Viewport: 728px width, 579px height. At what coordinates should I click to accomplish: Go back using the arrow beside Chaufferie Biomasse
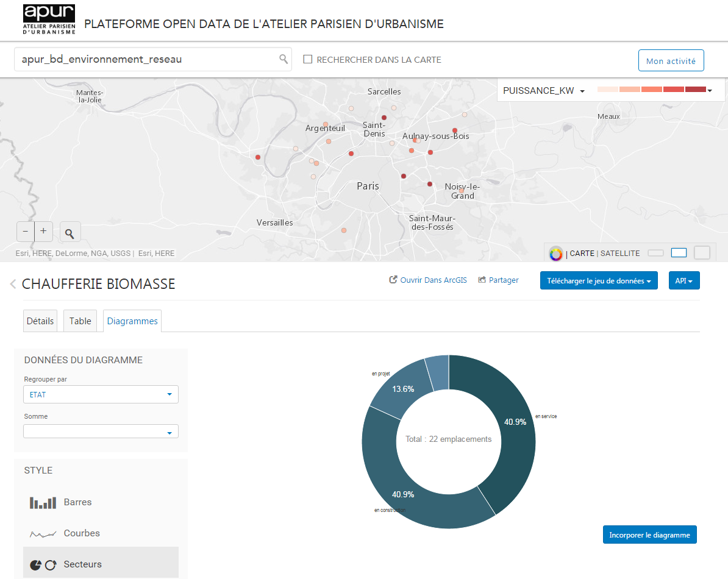click(x=13, y=284)
